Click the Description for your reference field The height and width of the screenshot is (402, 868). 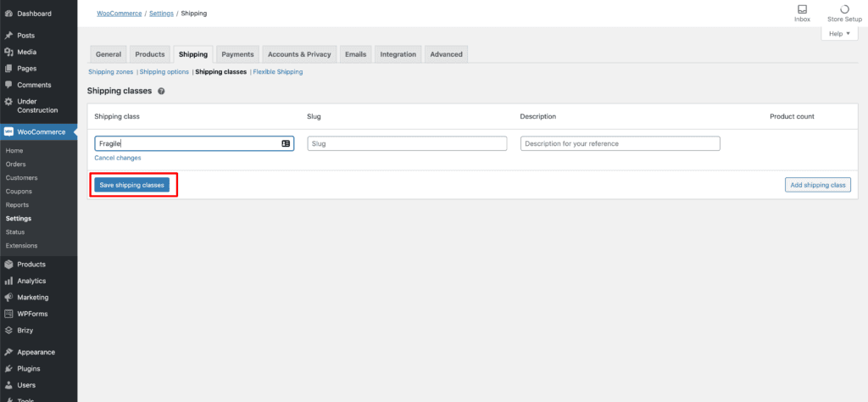pos(620,143)
